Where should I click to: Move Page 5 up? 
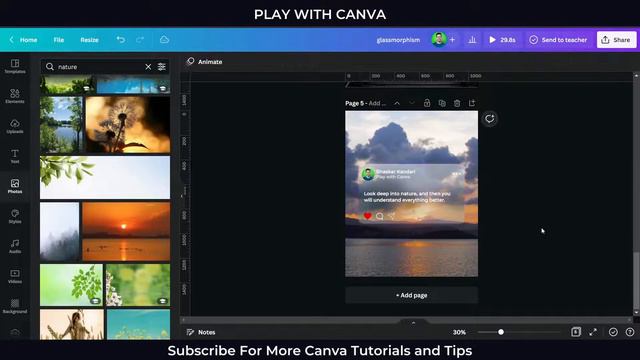coord(397,103)
